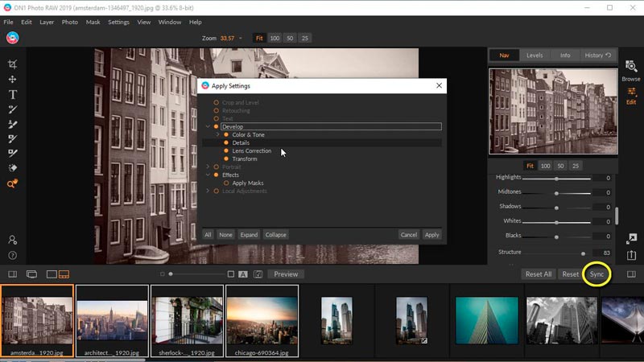Open the Browse module
The width and height of the screenshot is (644, 362).
[x=631, y=71]
